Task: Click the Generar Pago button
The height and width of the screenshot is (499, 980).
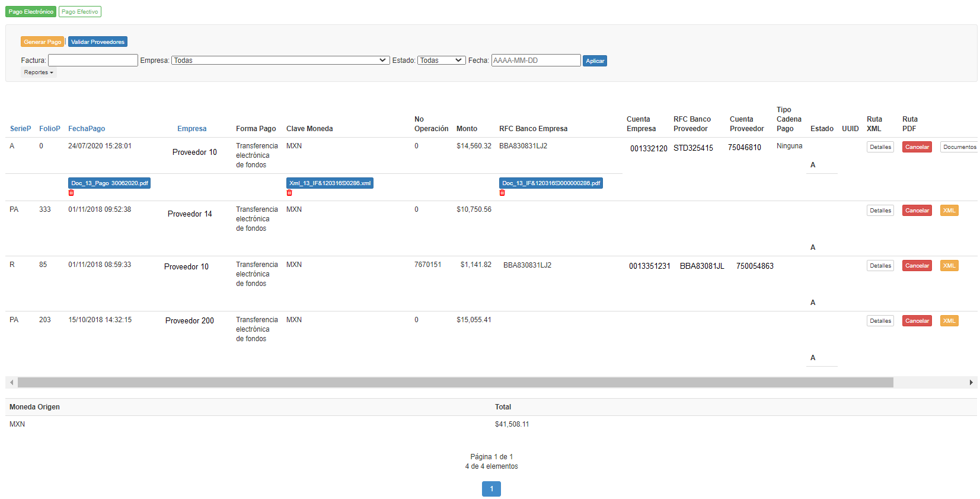Action: (x=43, y=42)
